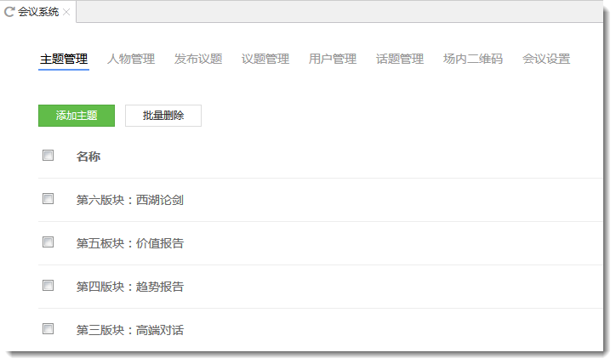Click the green 添加主题 button
The width and height of the screenshot is (616, 364).
coord(77,116)
